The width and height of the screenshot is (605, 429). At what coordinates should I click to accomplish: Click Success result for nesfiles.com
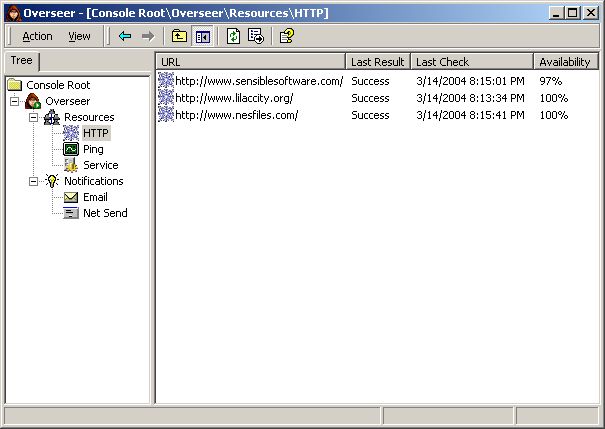(x=370, y=115)
